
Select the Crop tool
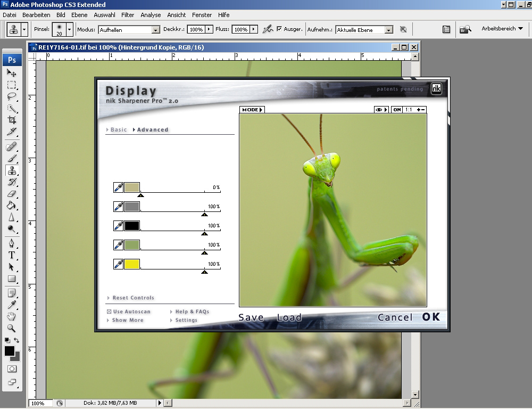pos(12,120)
